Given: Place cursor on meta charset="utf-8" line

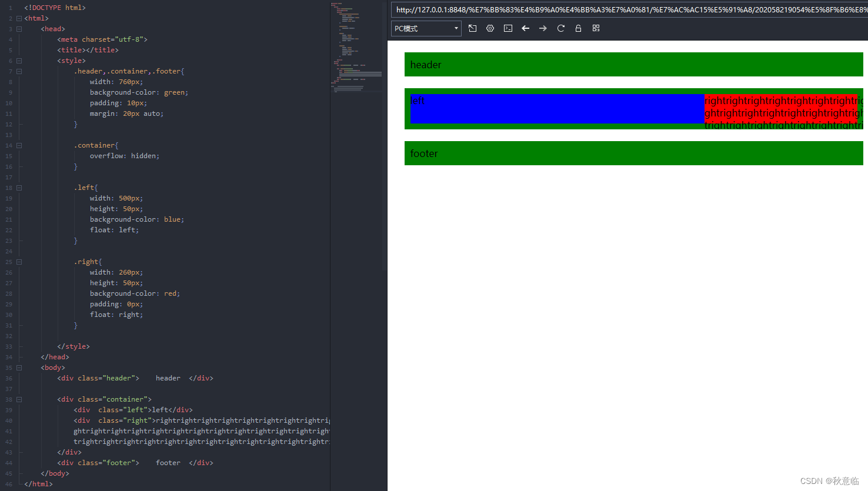Looking at the screenshot, I should (x=102, y=39).
